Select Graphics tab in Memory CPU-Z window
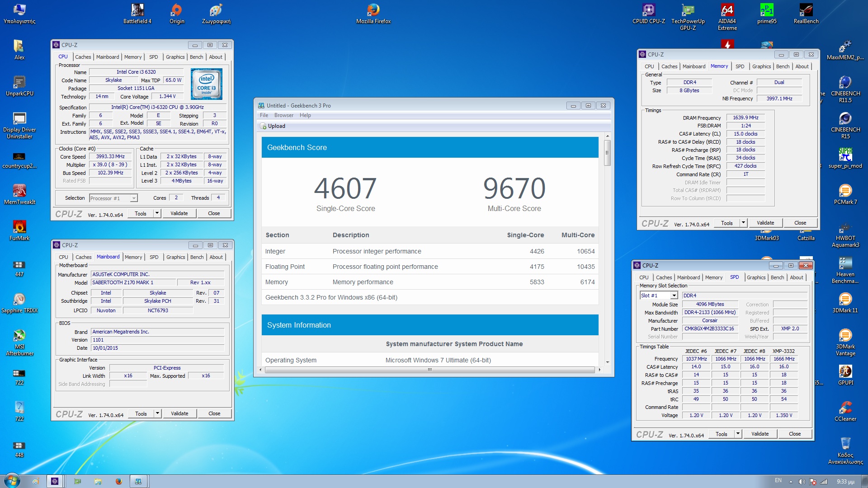Viewport: 868px width, 488px height. [761, 66]
